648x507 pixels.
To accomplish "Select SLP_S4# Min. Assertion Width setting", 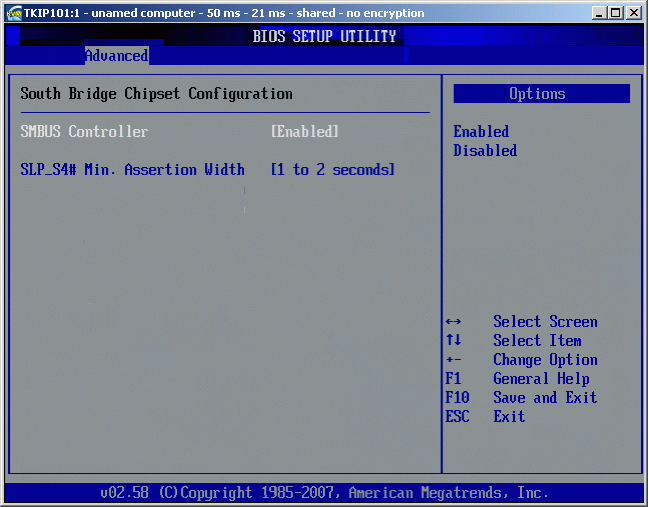I will (x=132, y=169).
